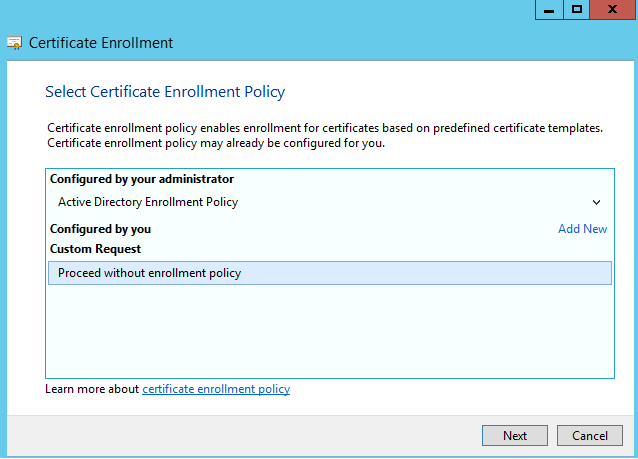The width and height of the screenshot is (638, 459).
Task: Click the Certificate Enrollment certificate icon
Action: pyautogui.click(x=15, y=43)
